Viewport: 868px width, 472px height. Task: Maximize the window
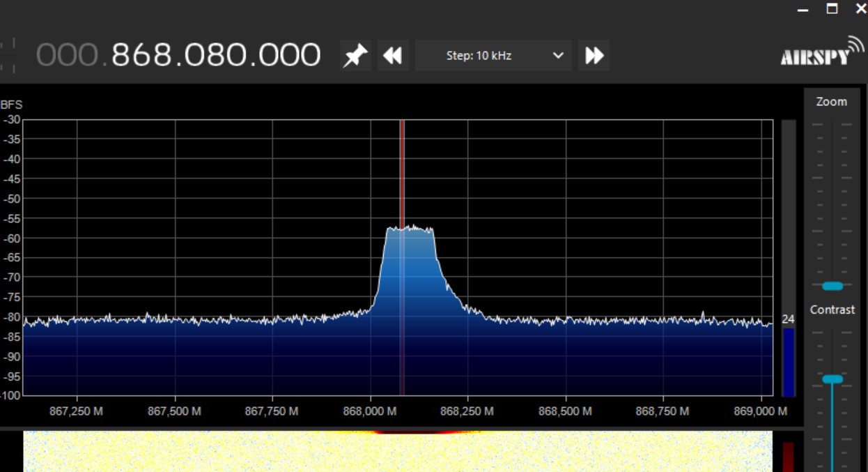tap(832, 8)
